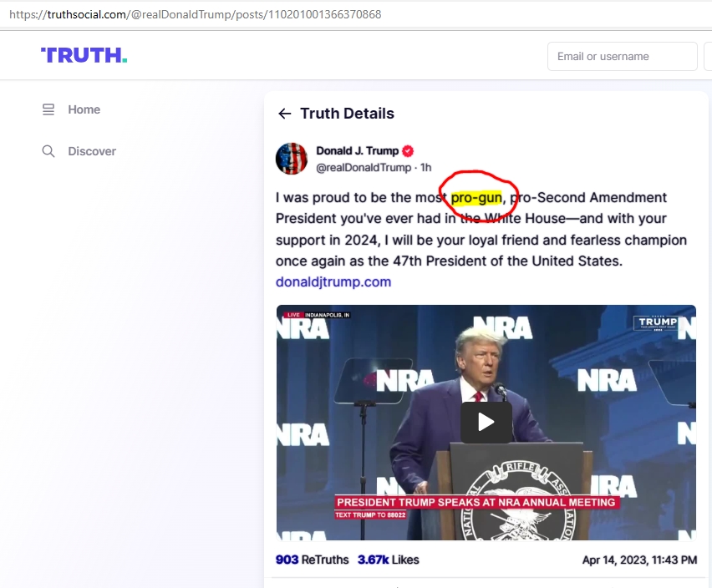
Task: Click the 1h timestamp
Action: coord(426,167)
